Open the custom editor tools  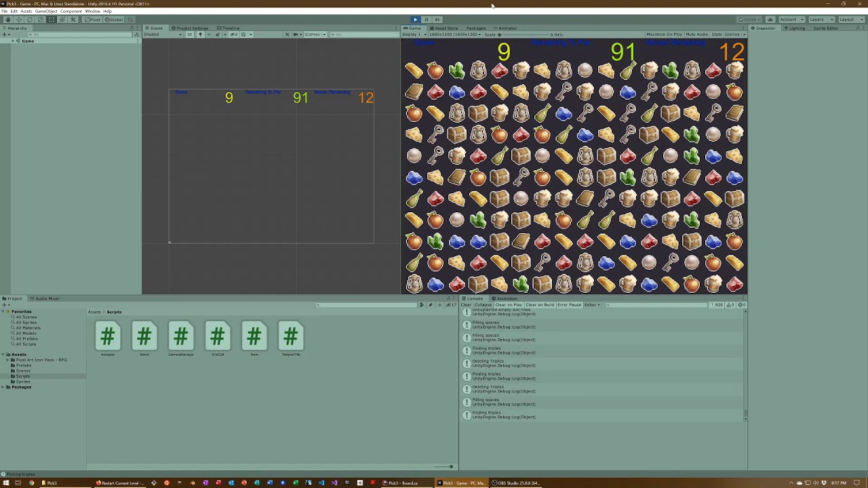point(73,20)
